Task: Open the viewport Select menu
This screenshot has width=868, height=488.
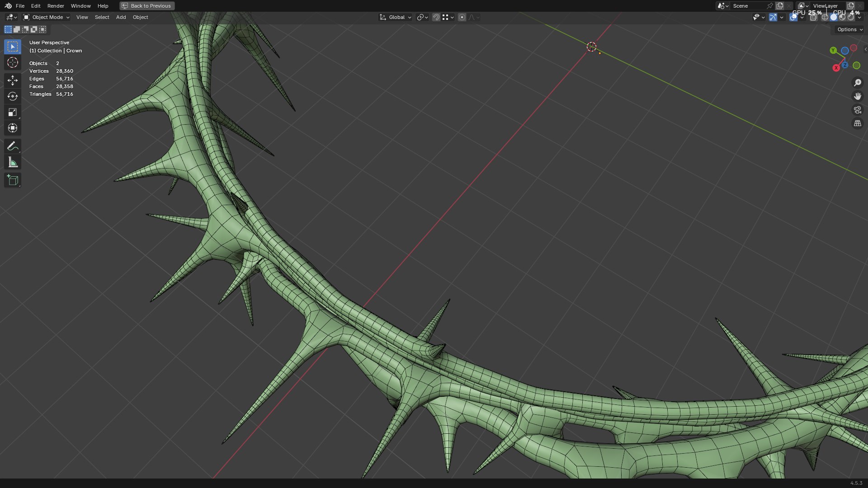Action: coord(102,17)
